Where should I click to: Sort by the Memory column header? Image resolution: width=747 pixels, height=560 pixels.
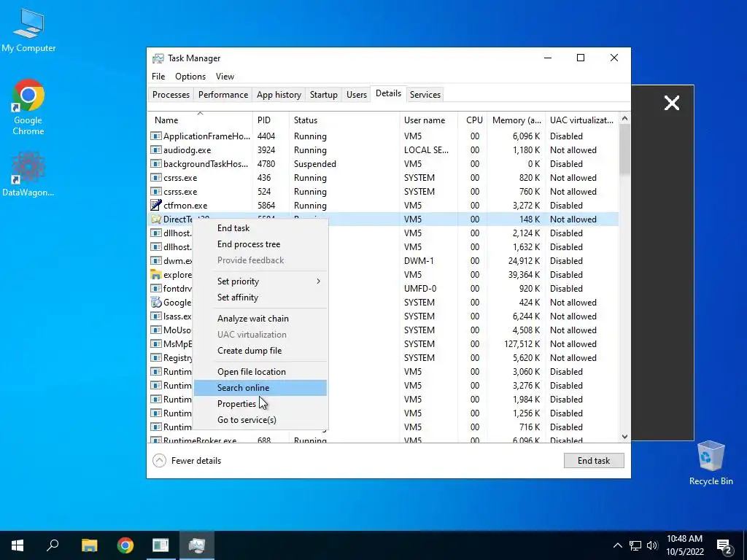(516, 120)
